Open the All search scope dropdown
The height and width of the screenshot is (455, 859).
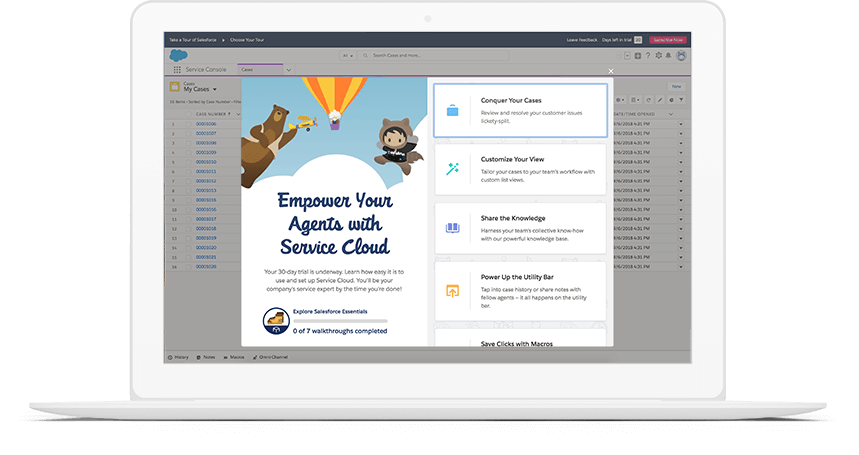click(x=348, y=55)
